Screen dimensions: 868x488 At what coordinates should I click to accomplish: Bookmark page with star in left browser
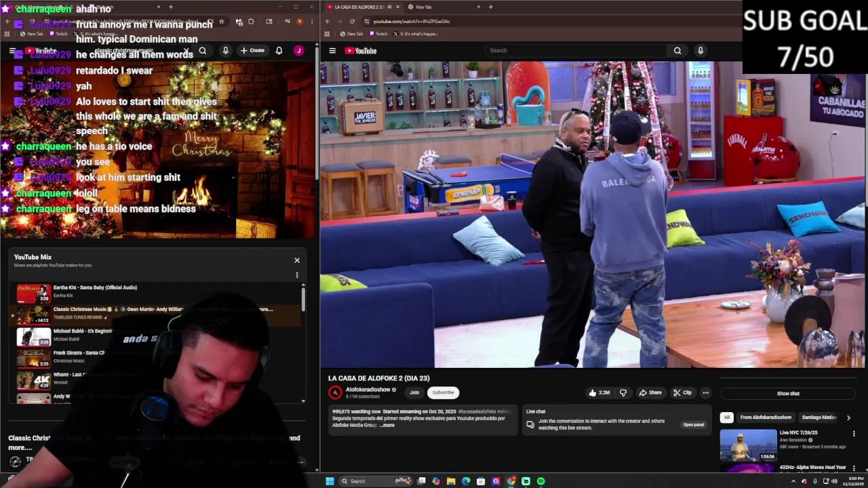pos(221,22)
